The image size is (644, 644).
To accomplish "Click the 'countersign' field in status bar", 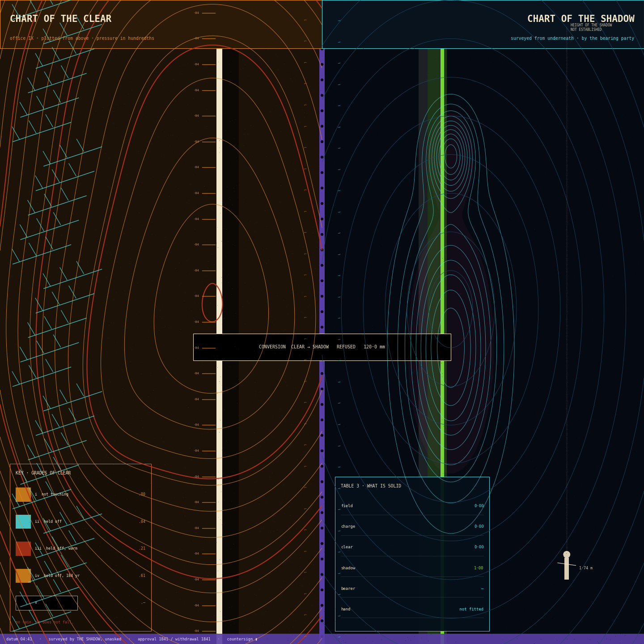I will point(242,639).
